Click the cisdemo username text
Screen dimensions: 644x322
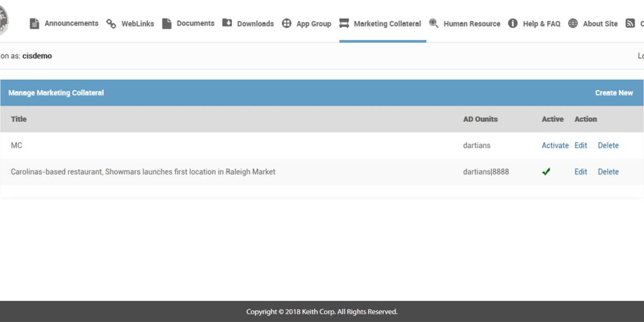37,56
